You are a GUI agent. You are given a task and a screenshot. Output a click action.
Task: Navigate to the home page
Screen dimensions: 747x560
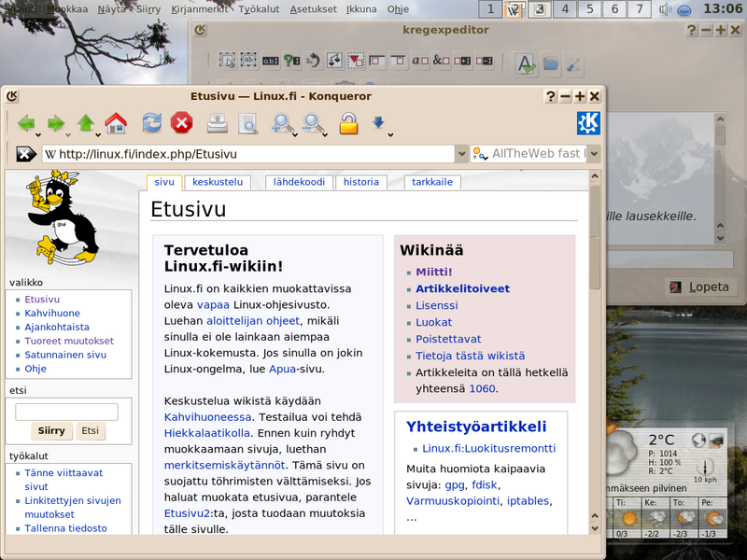click(x=114, y=122)
